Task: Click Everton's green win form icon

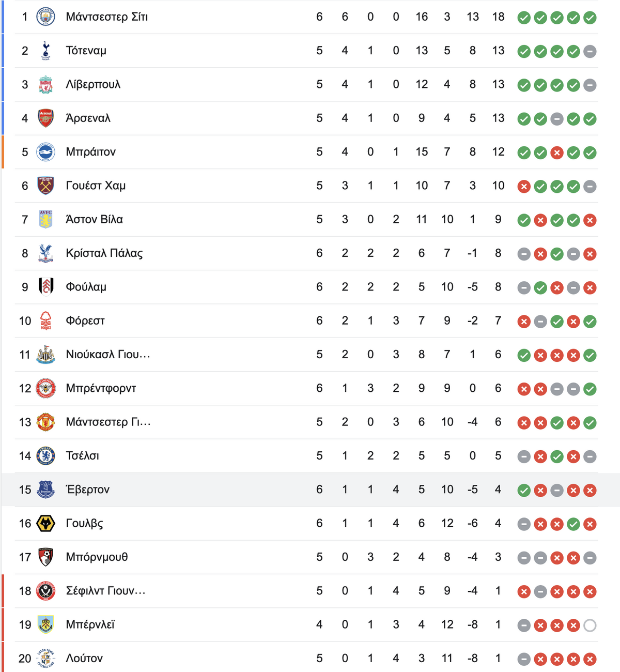Action: tap(524, 491)
